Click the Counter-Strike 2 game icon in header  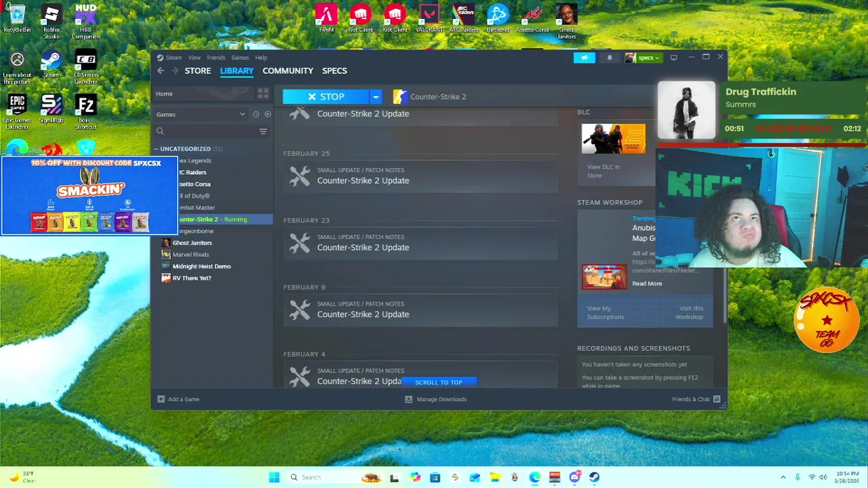[x=399, y=96]
